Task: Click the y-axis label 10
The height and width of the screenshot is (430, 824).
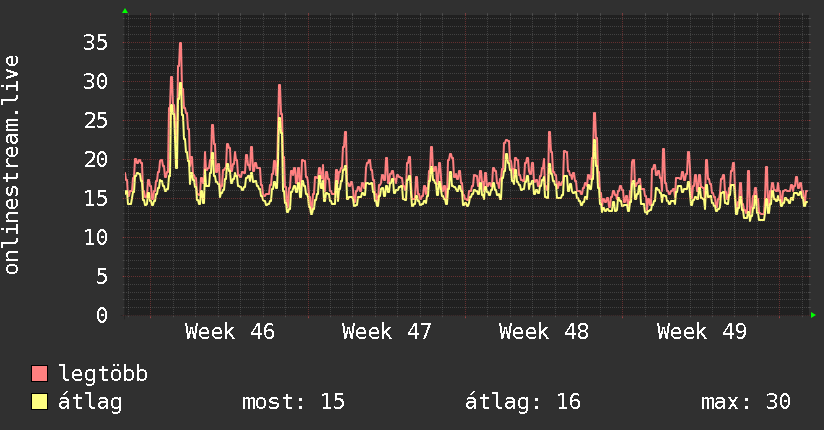Action: click(96, 238)
